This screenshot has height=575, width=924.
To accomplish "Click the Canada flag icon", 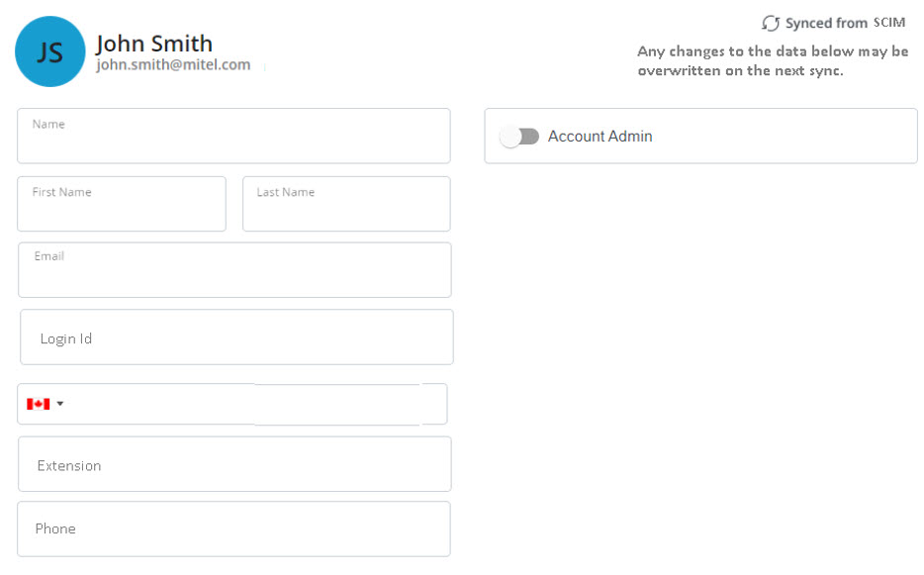I will (x=38, y=404).
